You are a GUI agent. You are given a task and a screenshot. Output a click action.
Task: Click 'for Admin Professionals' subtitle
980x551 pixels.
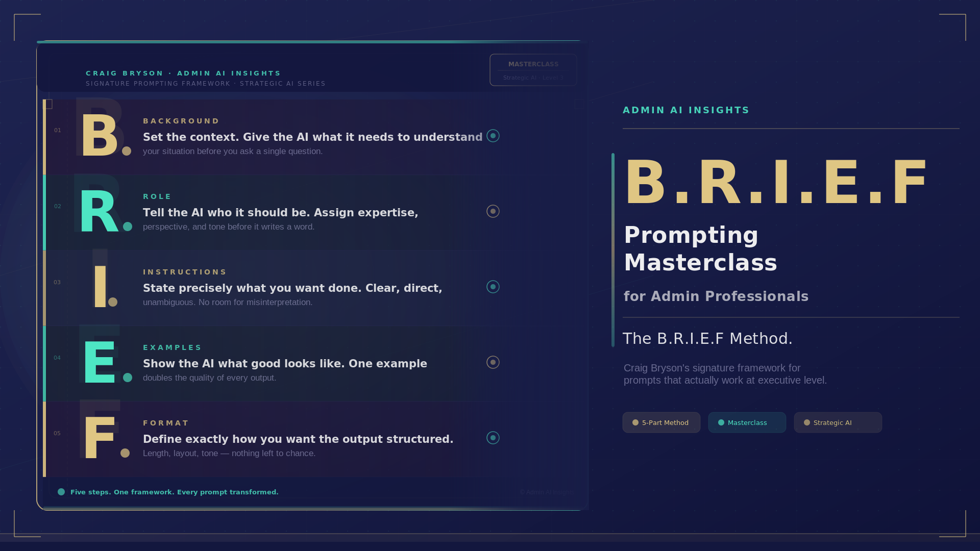tap(716, 296)
